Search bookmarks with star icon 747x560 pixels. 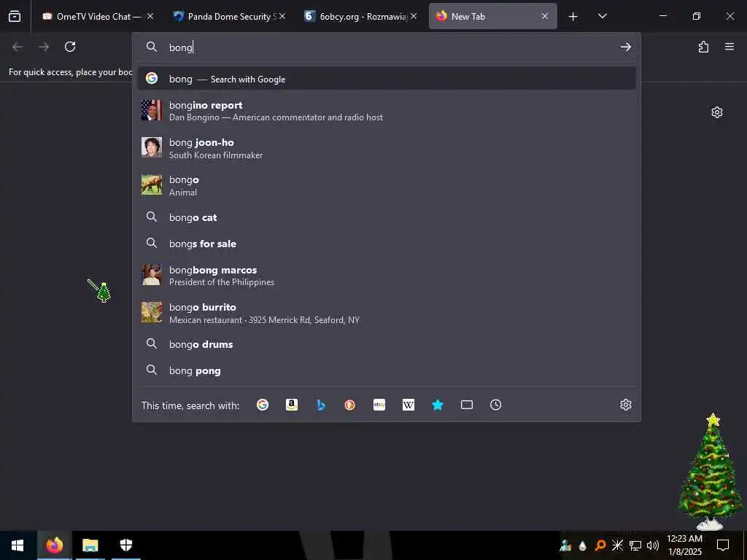point(438,405)
